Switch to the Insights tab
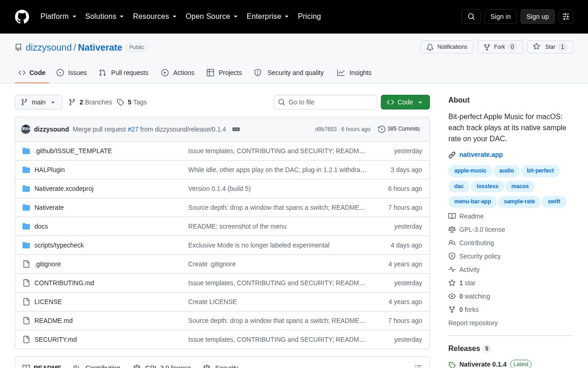 click(354, 73)
